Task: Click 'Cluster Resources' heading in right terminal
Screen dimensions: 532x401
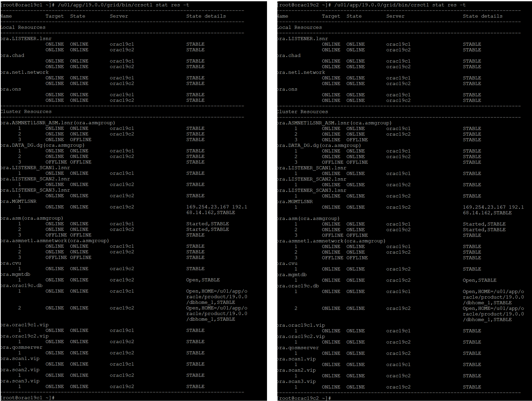Action: [302, 111]
